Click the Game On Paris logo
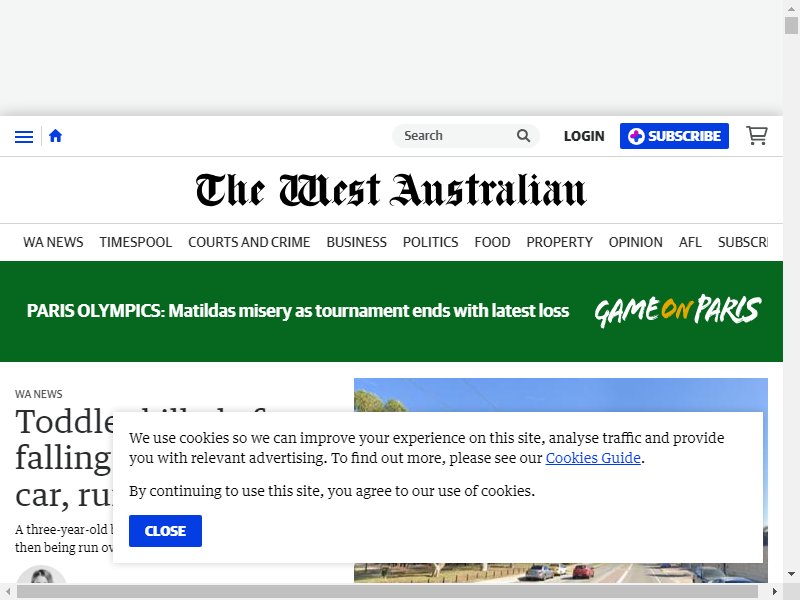 point(678,311)
